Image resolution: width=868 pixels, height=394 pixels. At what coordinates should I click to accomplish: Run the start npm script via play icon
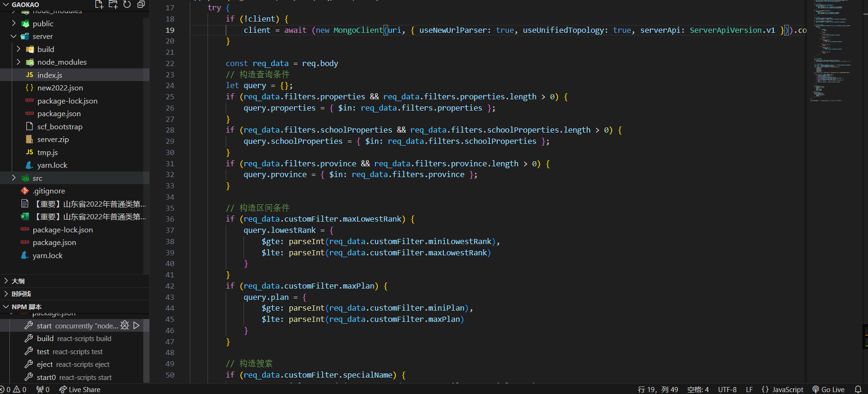pos(136,325)
